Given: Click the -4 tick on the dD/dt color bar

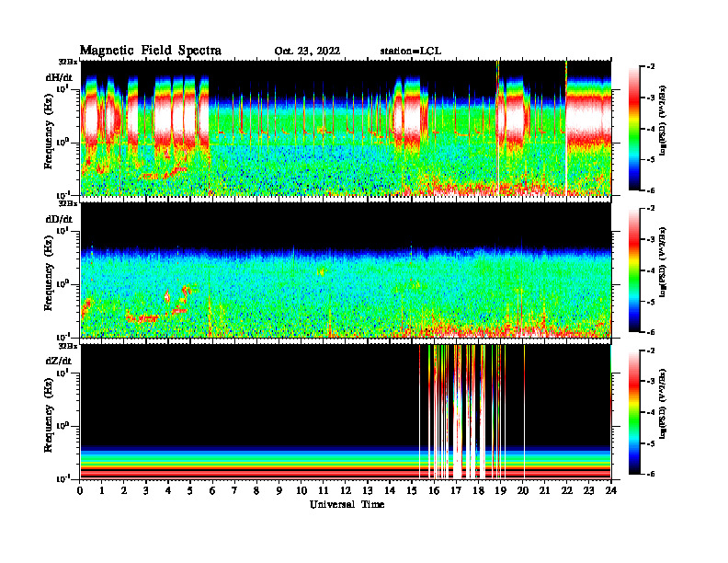Looking at the screenshot, I should 650,270.
